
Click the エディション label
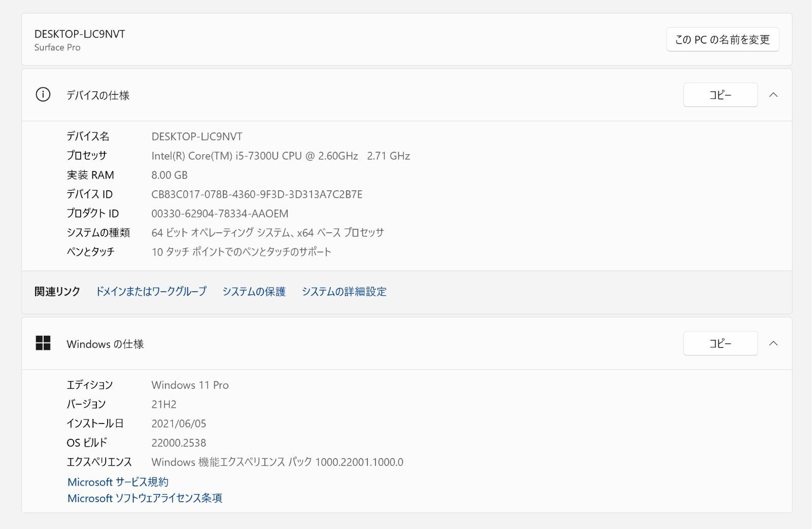coord(89,385)
